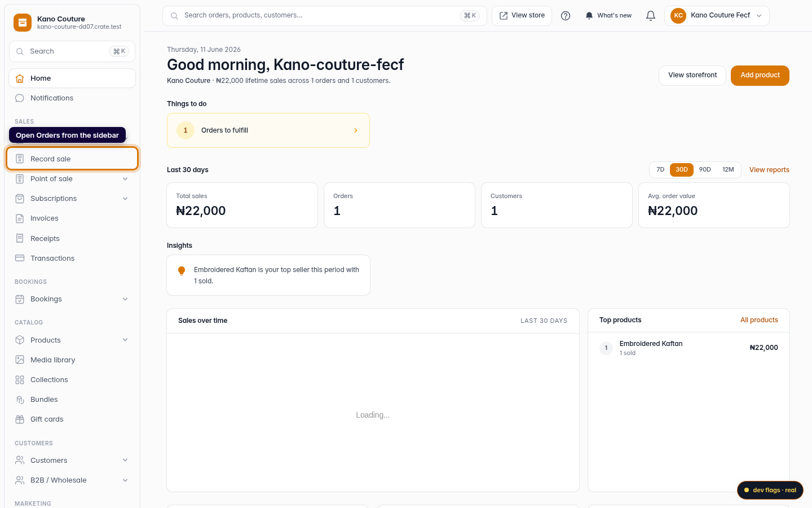
Task: Open What's new announcements
Action: [608, 16]
